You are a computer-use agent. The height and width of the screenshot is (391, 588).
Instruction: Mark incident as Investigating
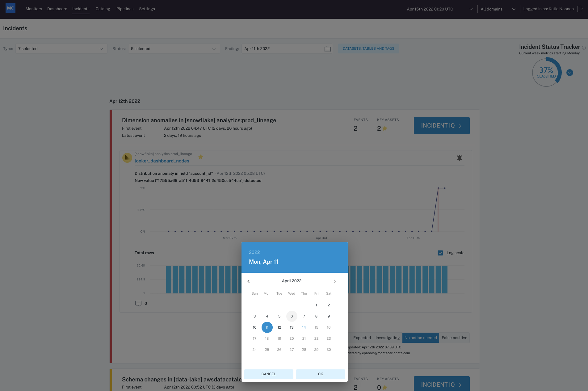click(x=388, y=338)
